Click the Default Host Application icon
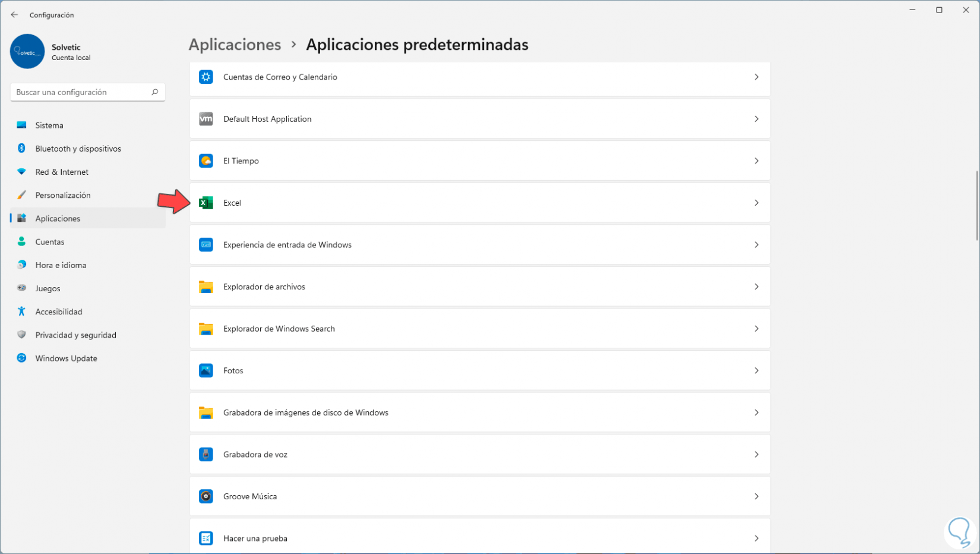Viewport: 980px width, 554px height. (206, 119)
